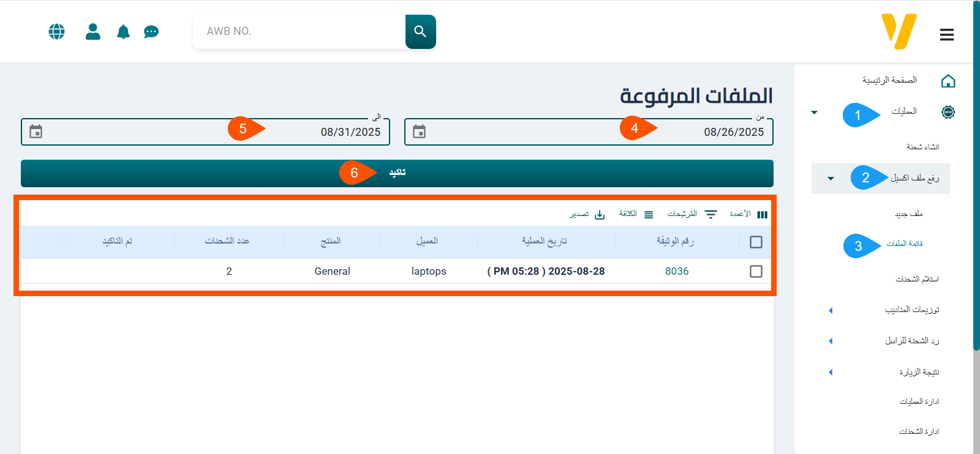Tick the checkbox for row 8036

pyautogui.click(x=756, y=271)
